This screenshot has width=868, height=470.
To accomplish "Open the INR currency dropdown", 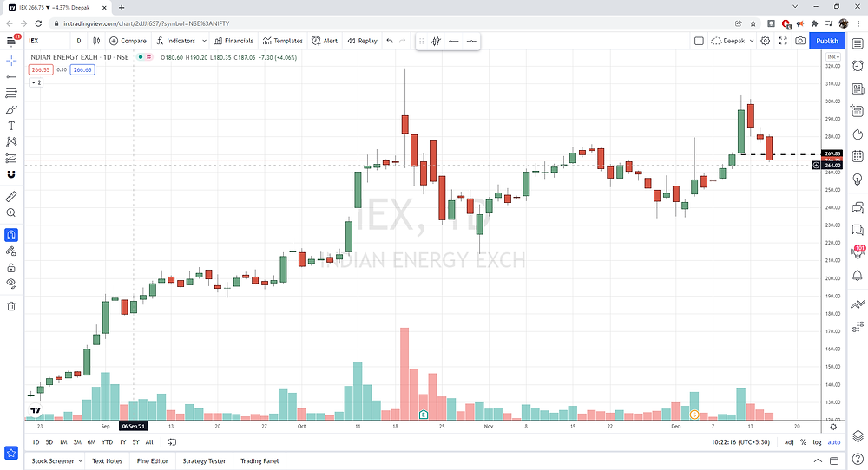I will point(833,57).
